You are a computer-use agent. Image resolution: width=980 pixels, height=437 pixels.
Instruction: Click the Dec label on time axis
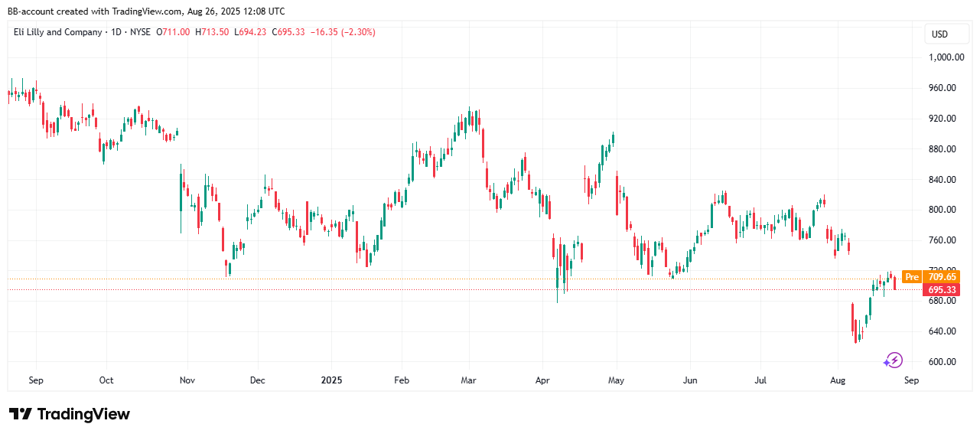coord(258,380)
